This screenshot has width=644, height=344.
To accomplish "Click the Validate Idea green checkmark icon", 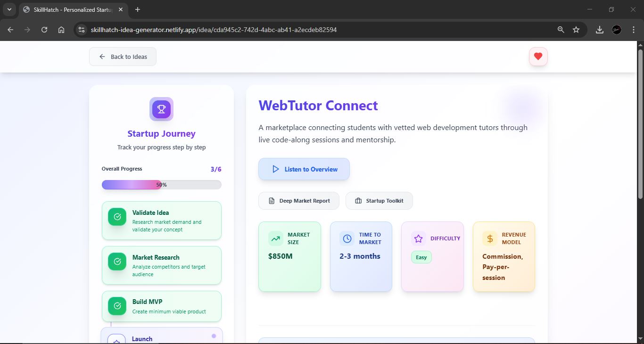I will point(117,217).
